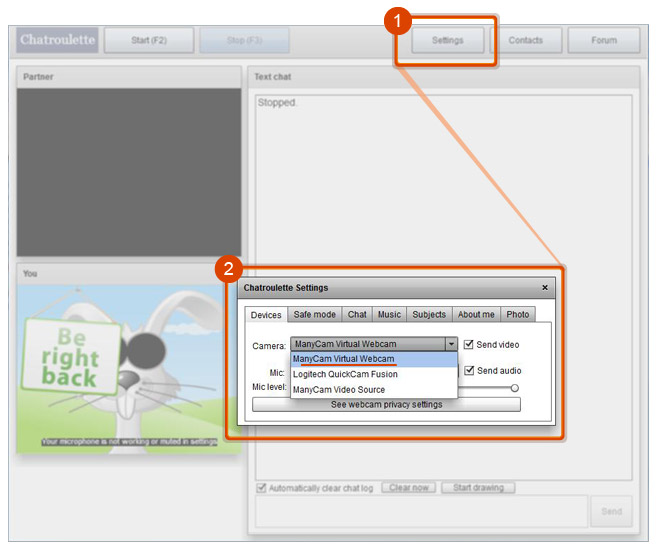Image resolution: width=660 pixels, height=551 pixels.
Task: Click the Partner video area
Action: click(x=129, y=172)
